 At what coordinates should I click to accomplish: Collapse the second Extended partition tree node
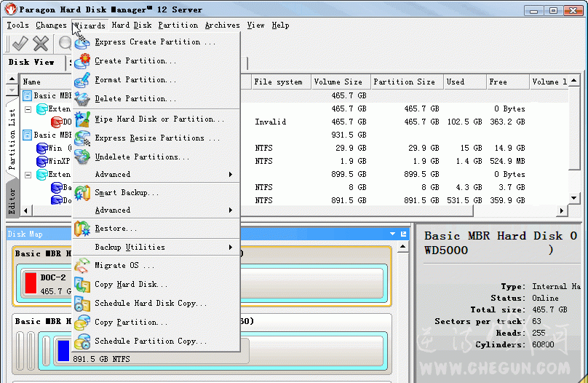click(28, 175)
